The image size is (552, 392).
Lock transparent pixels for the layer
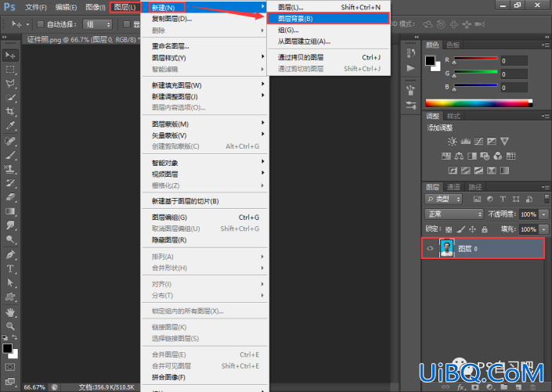[x=449, y=229]
